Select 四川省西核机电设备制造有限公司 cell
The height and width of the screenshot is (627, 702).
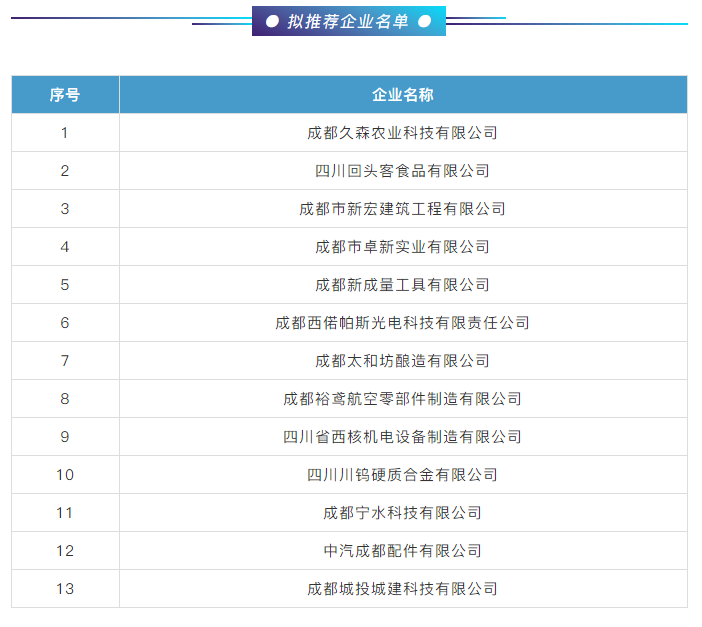[x=402, y=437]
